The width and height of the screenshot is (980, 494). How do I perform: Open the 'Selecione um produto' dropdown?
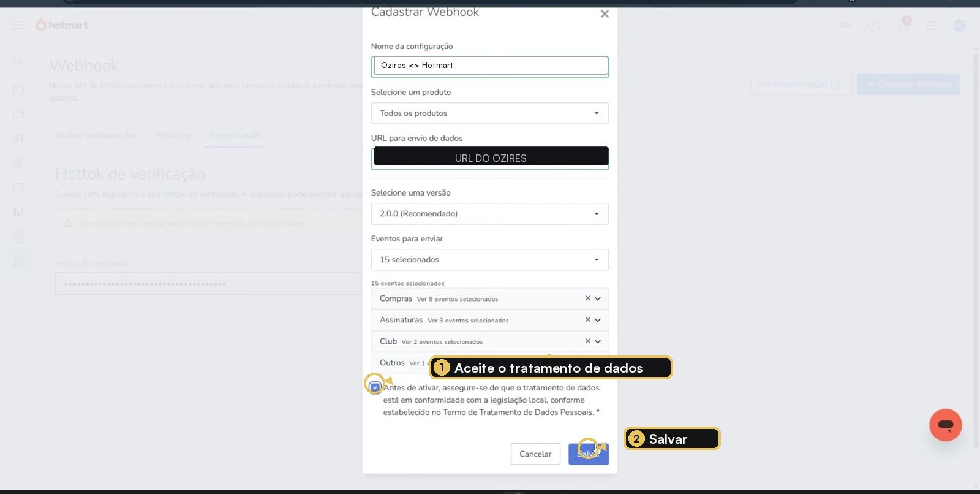[490, 113]
